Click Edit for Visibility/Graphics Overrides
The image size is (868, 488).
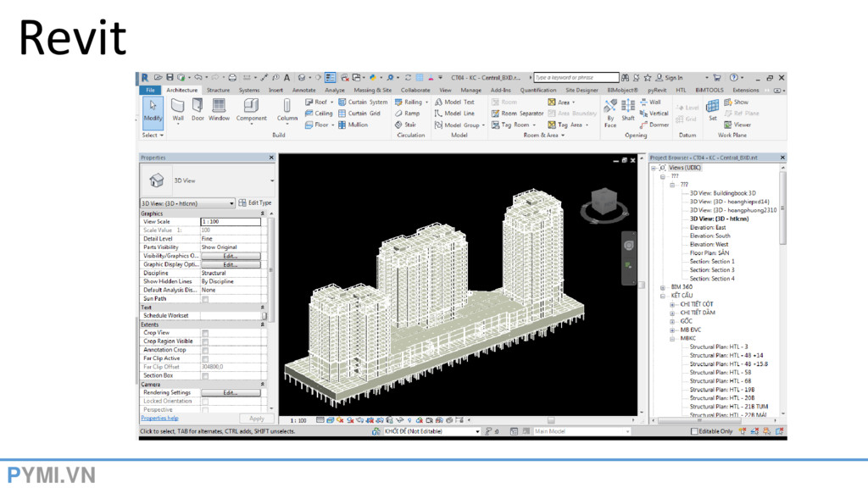pos(231,257)
